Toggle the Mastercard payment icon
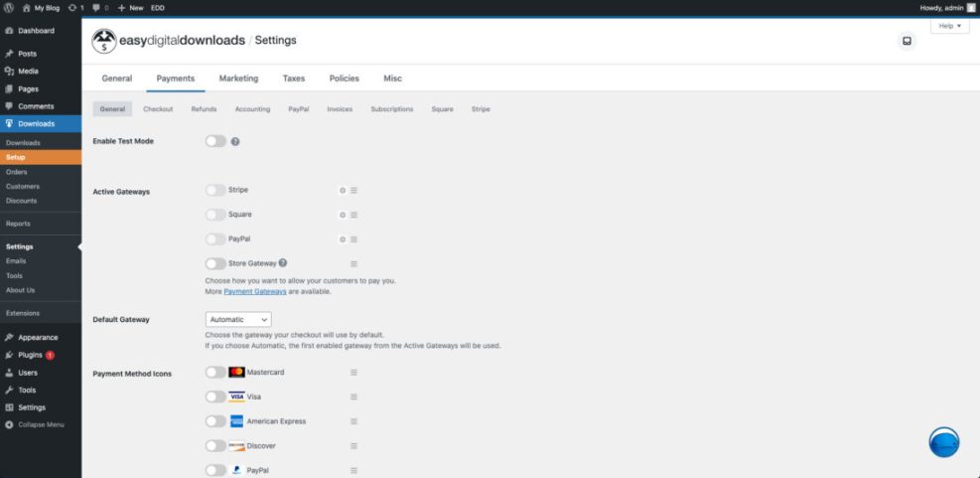Viewport: 980px width, 478px height. click(215, 373)
